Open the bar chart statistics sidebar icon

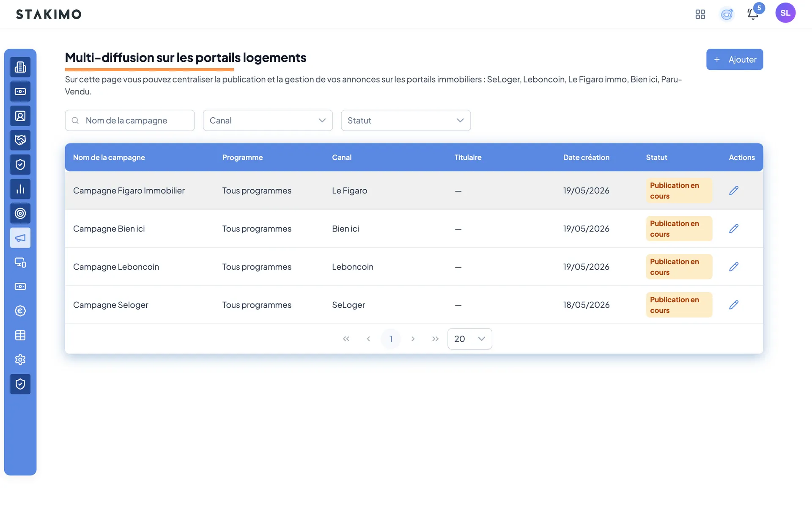pos(20,189)
